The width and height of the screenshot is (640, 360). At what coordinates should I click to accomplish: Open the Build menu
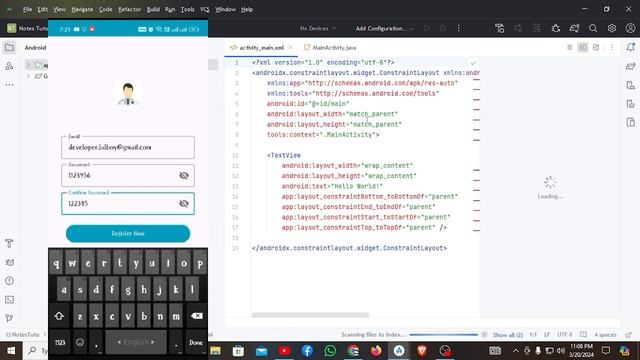[153, 9]
